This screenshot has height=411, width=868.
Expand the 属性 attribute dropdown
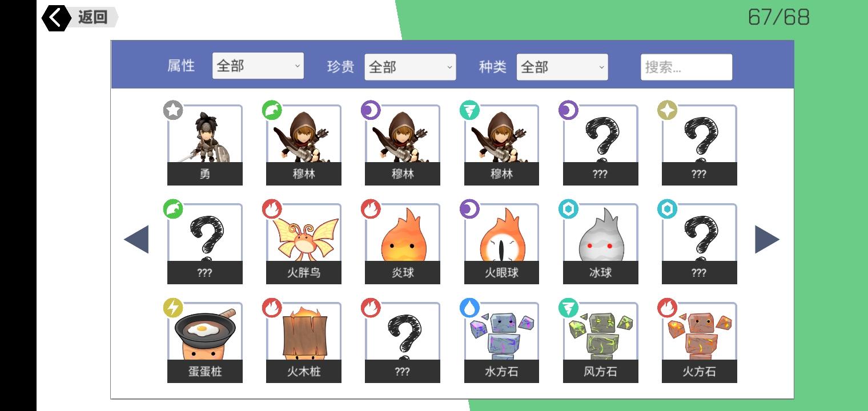[258, 66]
